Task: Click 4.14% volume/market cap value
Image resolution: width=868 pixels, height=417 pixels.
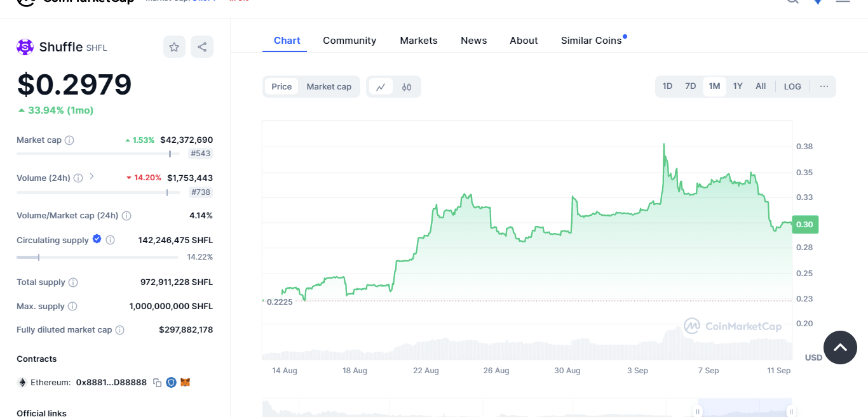Action: point(201,216)
